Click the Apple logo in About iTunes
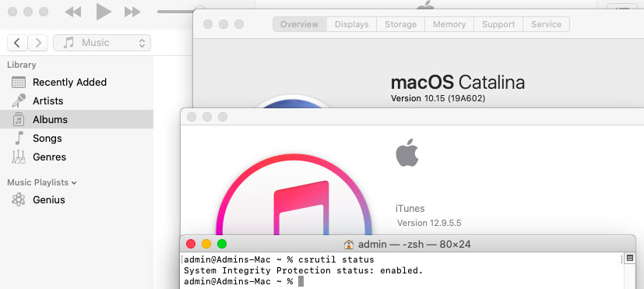644x289 pixels. 407,153
